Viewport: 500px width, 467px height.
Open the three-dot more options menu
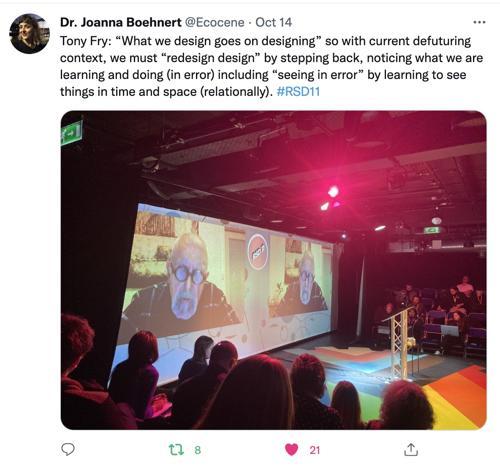(x=479, y=22)
